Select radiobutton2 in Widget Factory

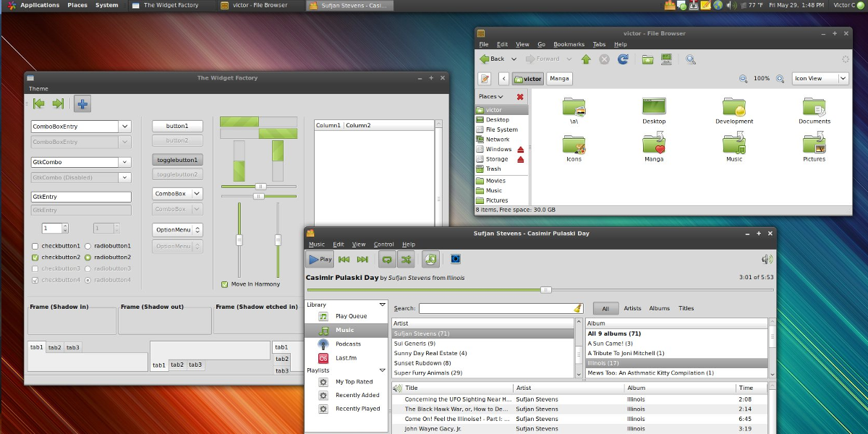(88, 257)
